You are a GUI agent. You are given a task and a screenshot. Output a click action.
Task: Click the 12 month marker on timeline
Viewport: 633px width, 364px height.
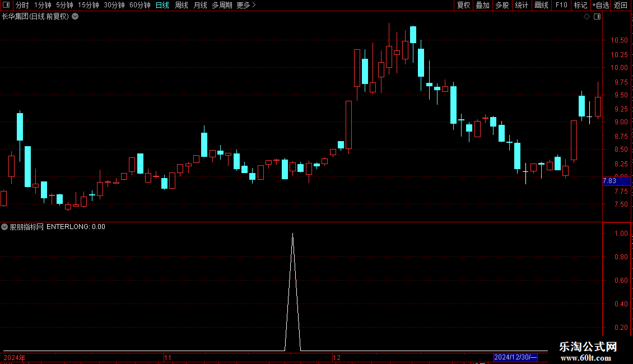point(337,357)
